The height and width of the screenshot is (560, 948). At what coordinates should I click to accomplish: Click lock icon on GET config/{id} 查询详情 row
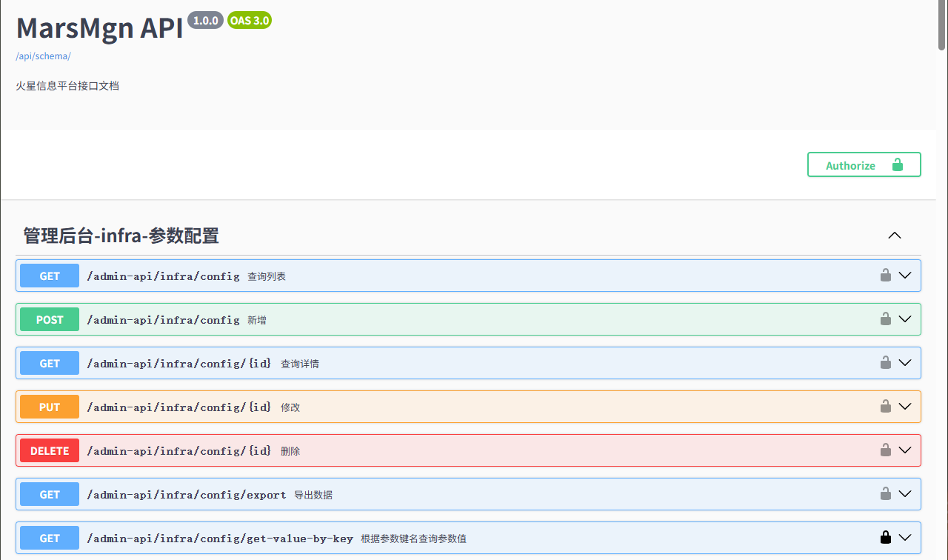coord(885,363)
